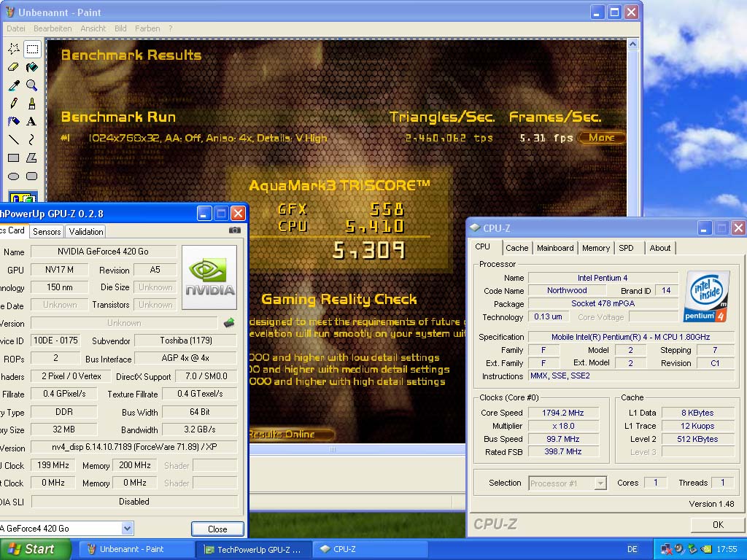
Task: Switch to the Cache tab in CPU-Z
Action: click(517, 248)
